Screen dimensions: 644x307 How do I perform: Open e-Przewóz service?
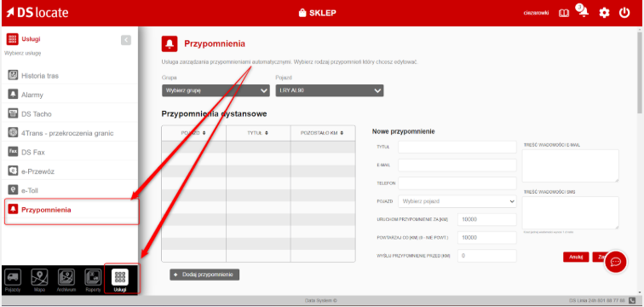(x=70, y=171)
